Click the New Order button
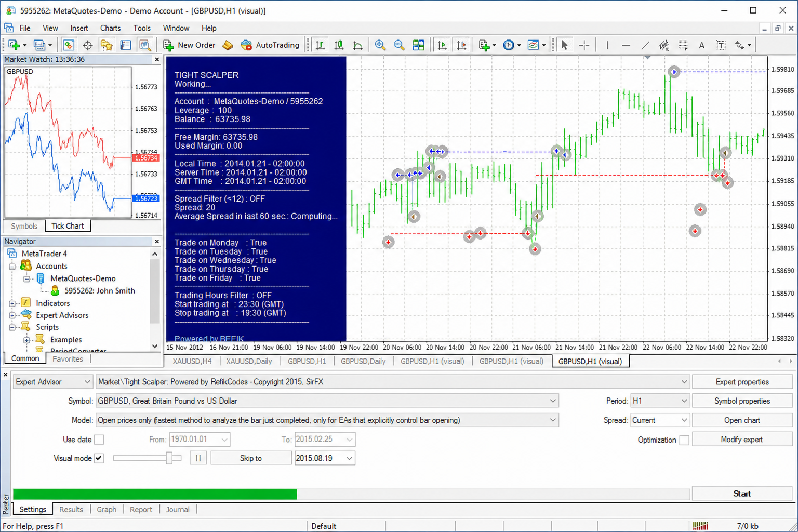 click(190, 45)
